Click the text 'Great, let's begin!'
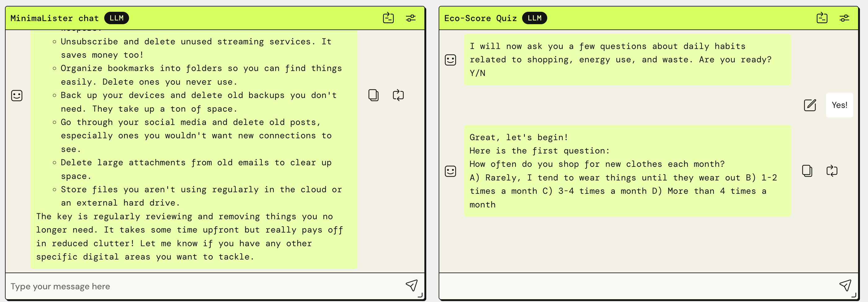 click(x=519, y=137)
